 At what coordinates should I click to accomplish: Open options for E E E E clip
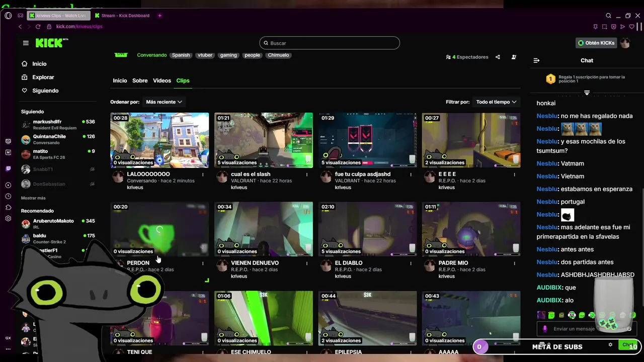tap(515, 174)
